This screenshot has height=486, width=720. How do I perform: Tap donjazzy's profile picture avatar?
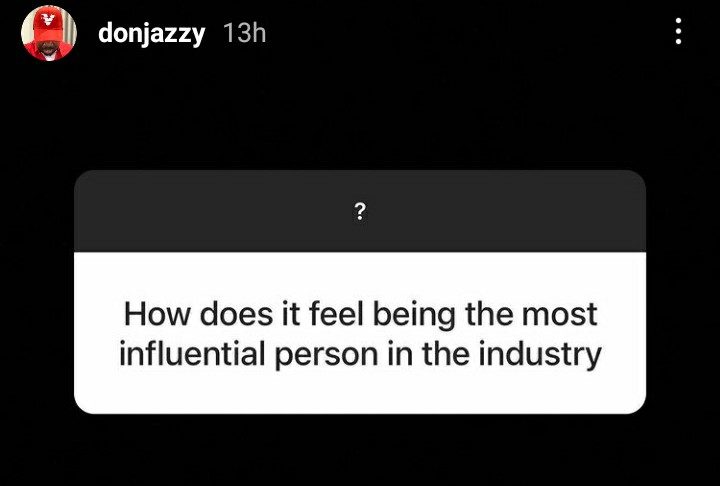(x=51, y=33)
